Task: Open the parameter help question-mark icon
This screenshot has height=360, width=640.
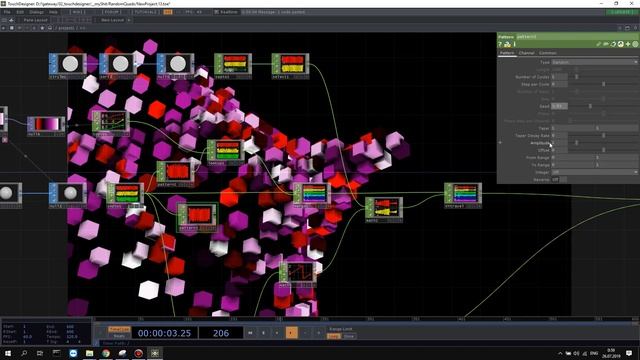Action: pos(500,44)
